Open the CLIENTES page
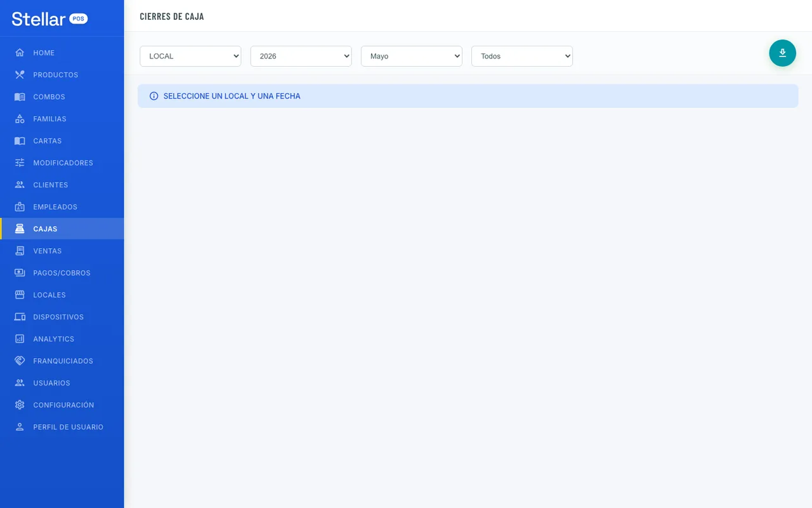Screen dimensions: 812x508 coord(62,185)
